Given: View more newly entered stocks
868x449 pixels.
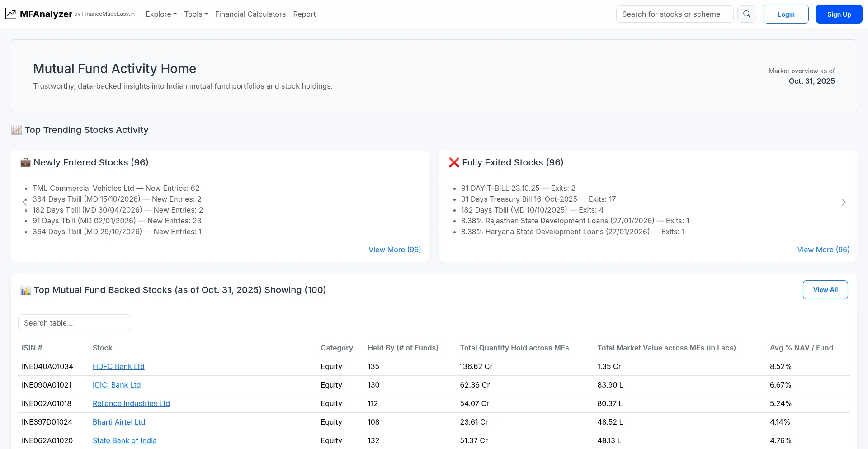Looking at the screenshot, I should point(395,250).
